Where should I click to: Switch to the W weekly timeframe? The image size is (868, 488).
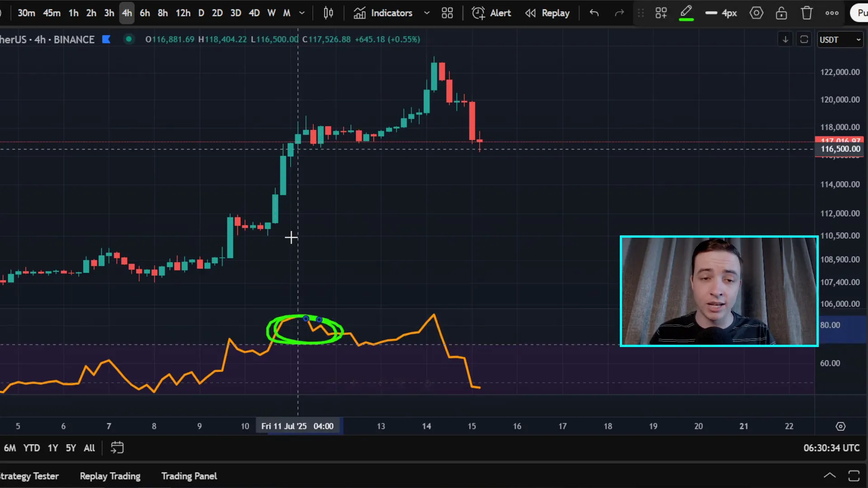coord(271,13)
